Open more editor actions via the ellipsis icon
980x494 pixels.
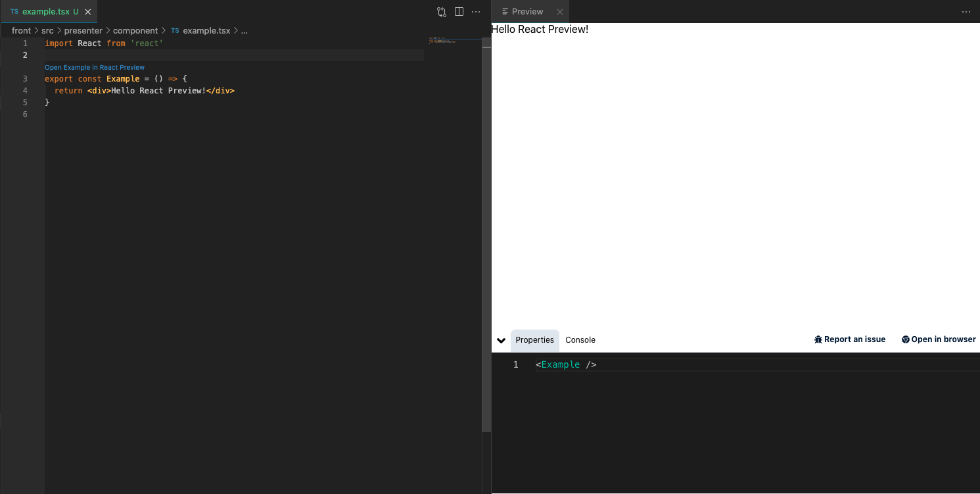tap(476, 11)
